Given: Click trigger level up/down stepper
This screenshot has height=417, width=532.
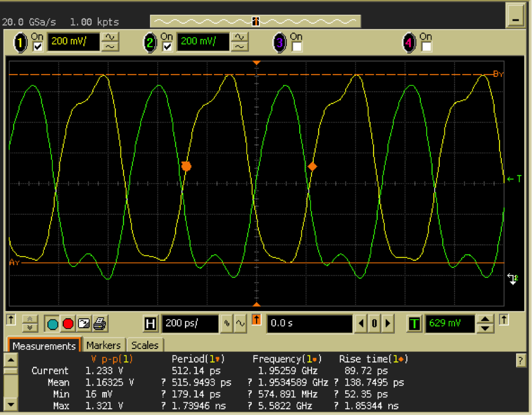Looking at the screenshot, I should 485,324.
